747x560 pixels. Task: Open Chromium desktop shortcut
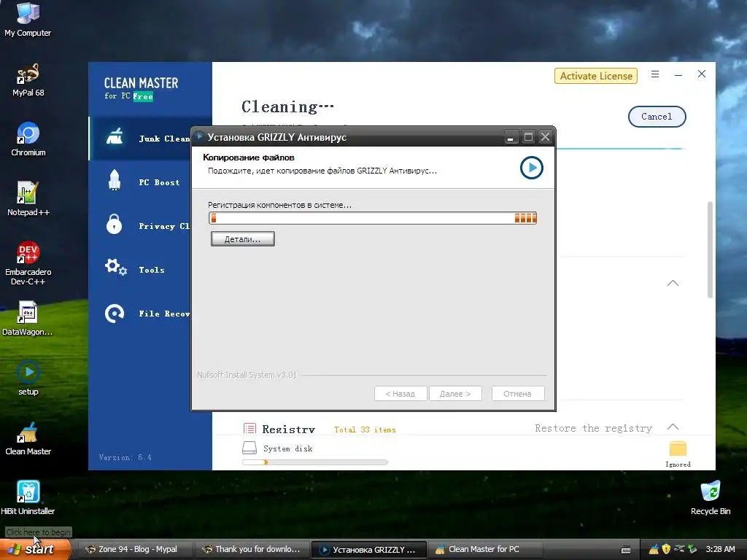coord(28,139)
